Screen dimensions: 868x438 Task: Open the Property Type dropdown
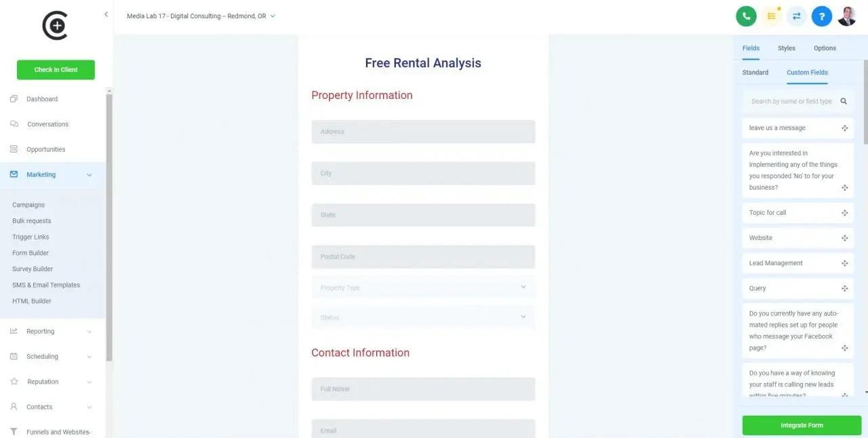[x=423, y=287]
